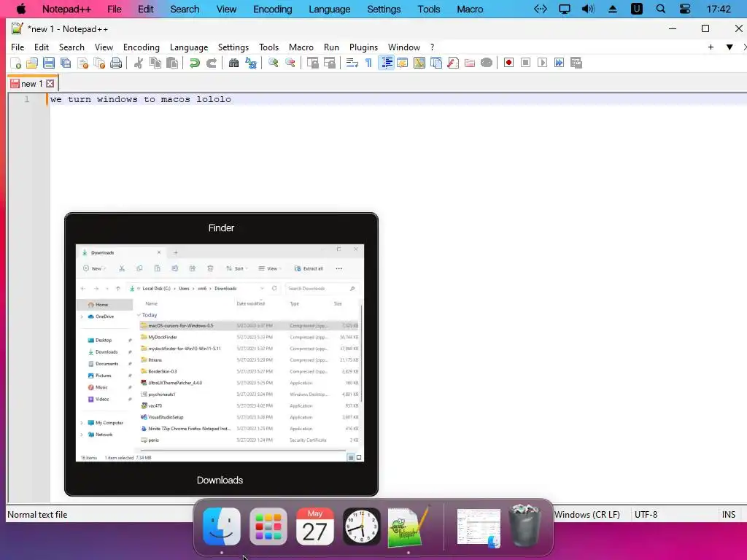Toggle Show all characters pilcrow icon
The image size is (747, 560).
[368, 63]
